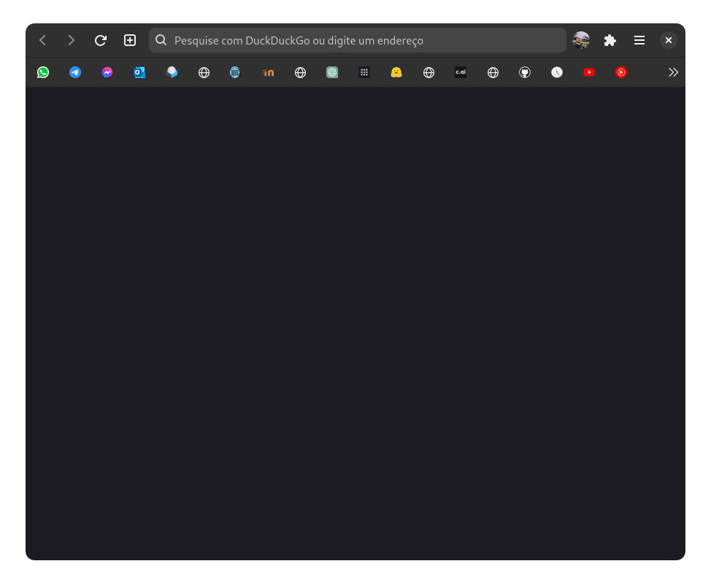Open the WhatsApp Web bookmark
Viewport: 711px width, 588px height.
coord(43,72)
